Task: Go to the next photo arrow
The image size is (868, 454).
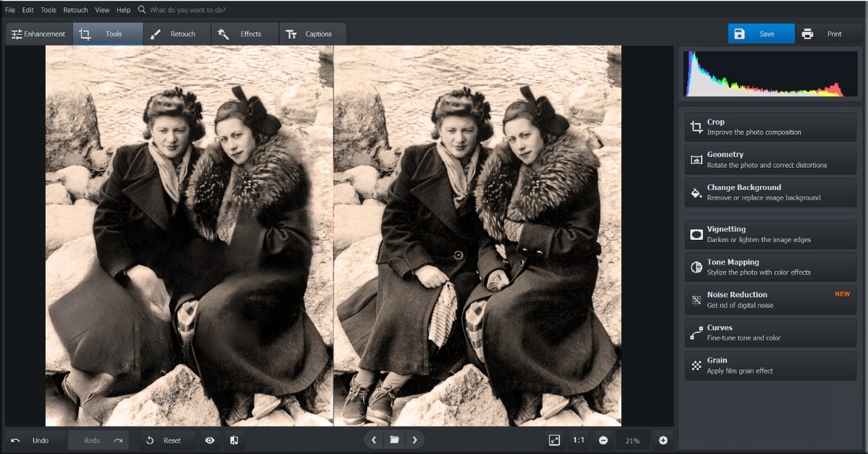Action: click(x=415, y=440)
